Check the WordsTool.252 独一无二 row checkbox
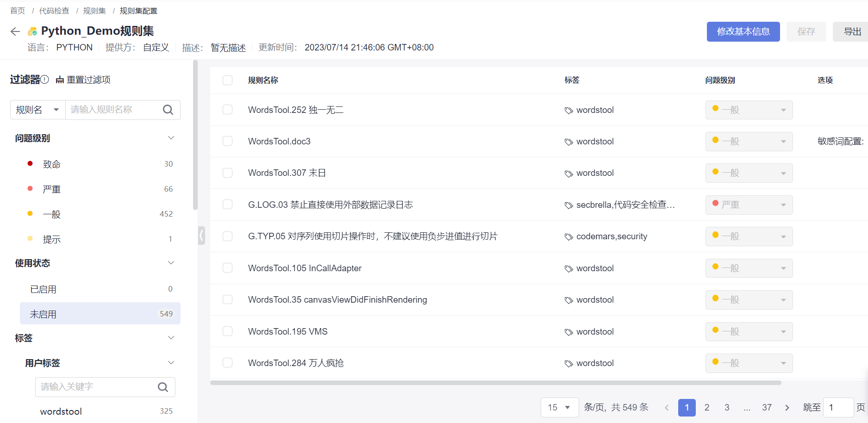The height and width of the screenshot is (423, 868). pos(227,110)
